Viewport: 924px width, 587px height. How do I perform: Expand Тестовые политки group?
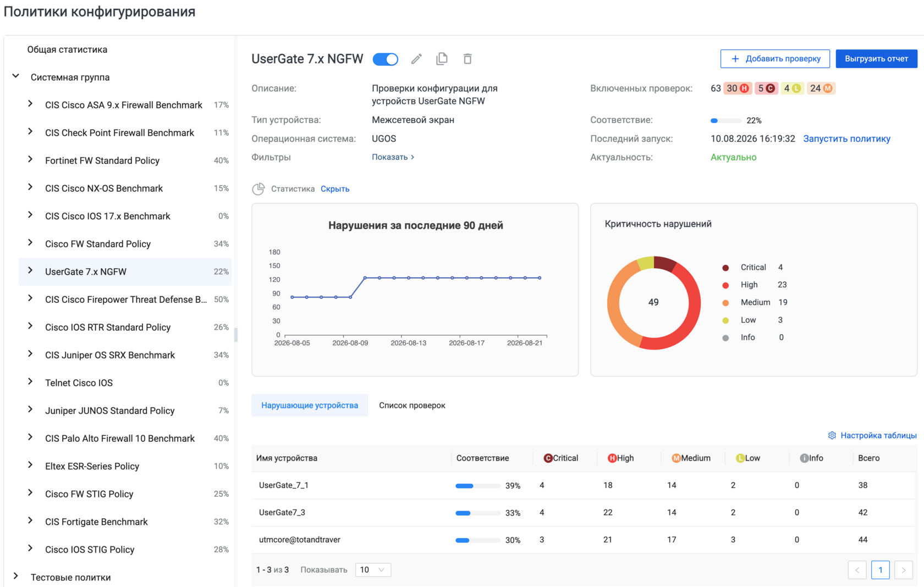16,577
